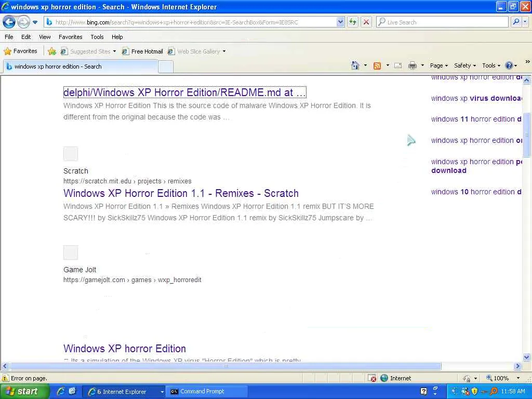Open the Suggested Sites favorite
The height and width of the screenshot is (399, 532).
(87, 51)
